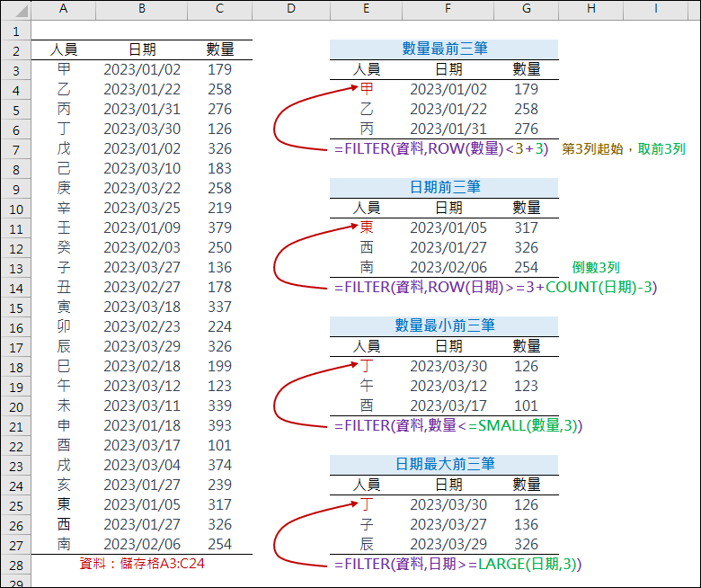The image size is (701, 588).
Task: Select cell 戊 in row 7
Action: click(x=64, y=148)
